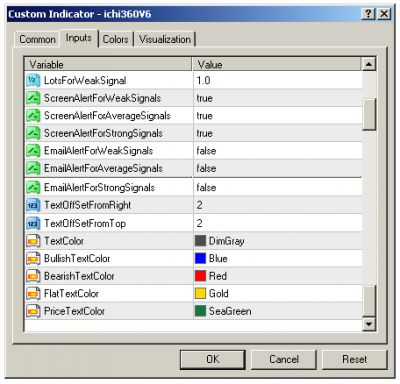Open the TextColor DimGray value dropdown

(277, 241)
